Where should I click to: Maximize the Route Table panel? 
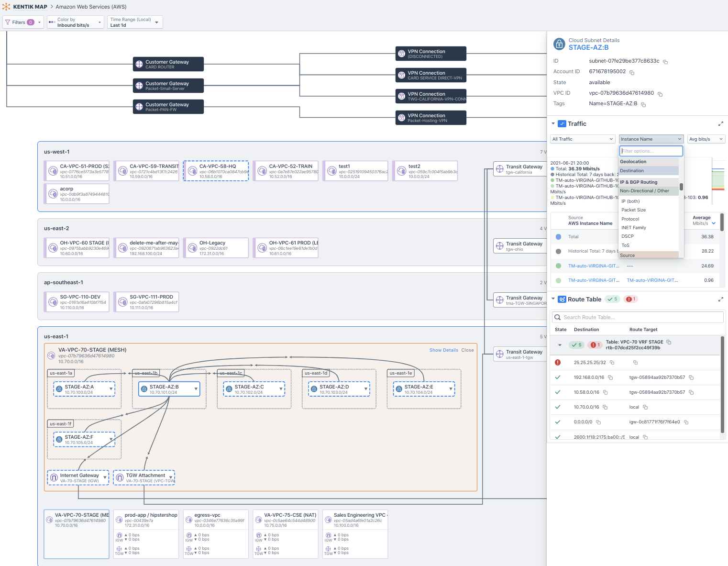(721, 300)
